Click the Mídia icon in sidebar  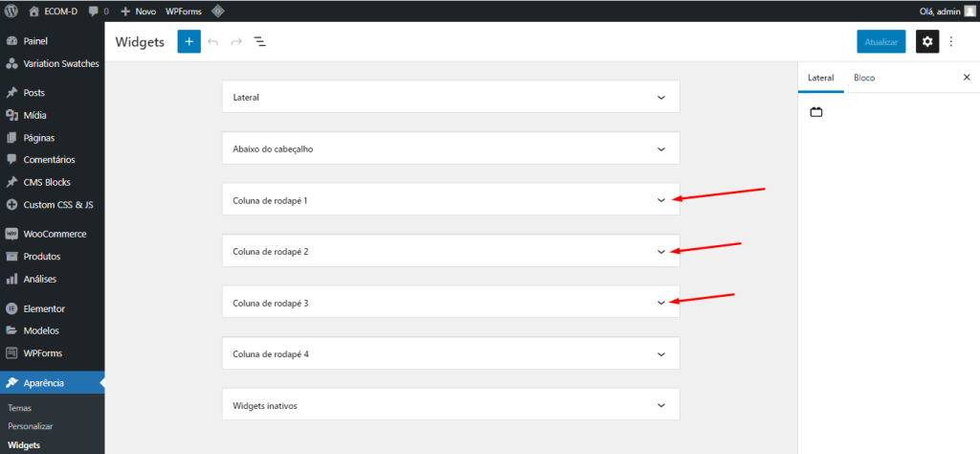coord(11,115)
